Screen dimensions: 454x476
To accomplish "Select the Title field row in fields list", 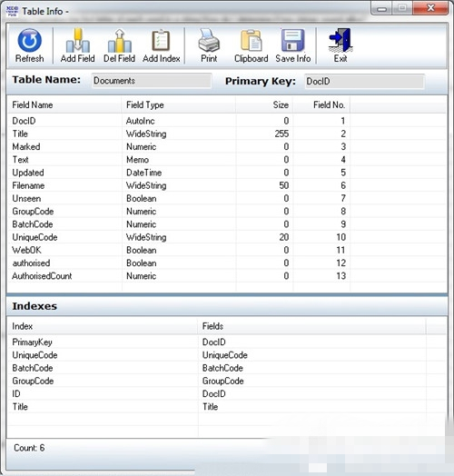I will [x=226, y=134].
